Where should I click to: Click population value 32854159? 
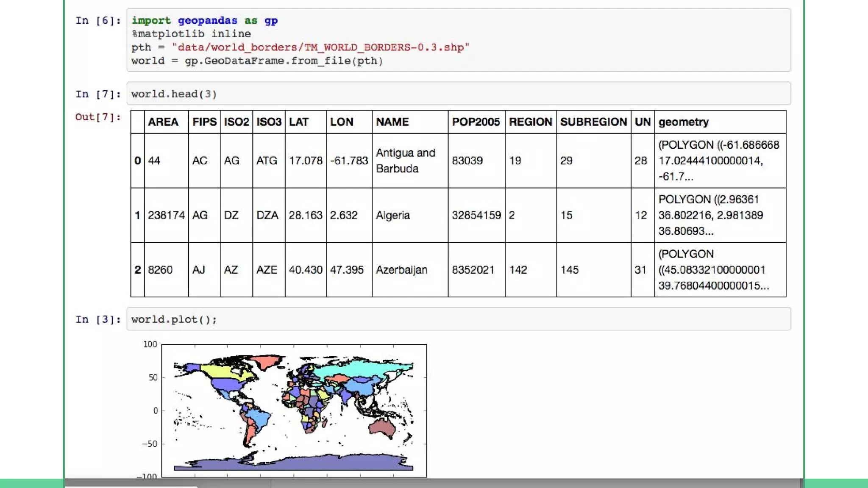476,215
